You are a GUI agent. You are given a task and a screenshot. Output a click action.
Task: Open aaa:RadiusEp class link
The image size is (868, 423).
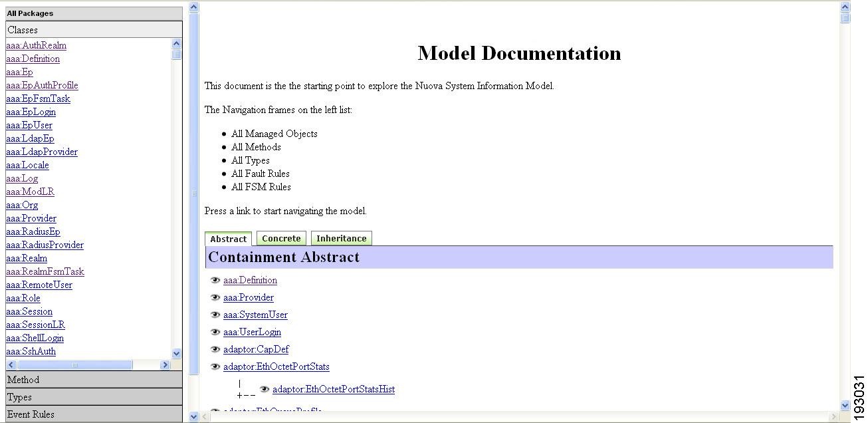pos(33,231)
